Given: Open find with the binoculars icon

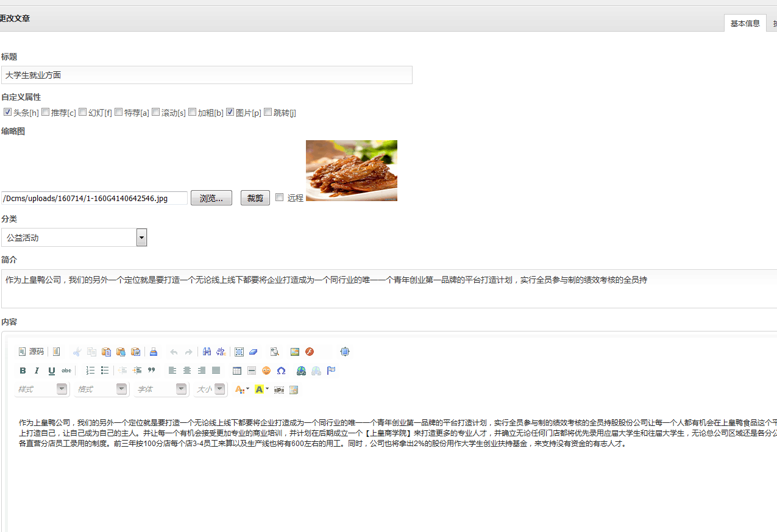Looking at the screenshot, I should pyautogui.click(x=207, y=352).
